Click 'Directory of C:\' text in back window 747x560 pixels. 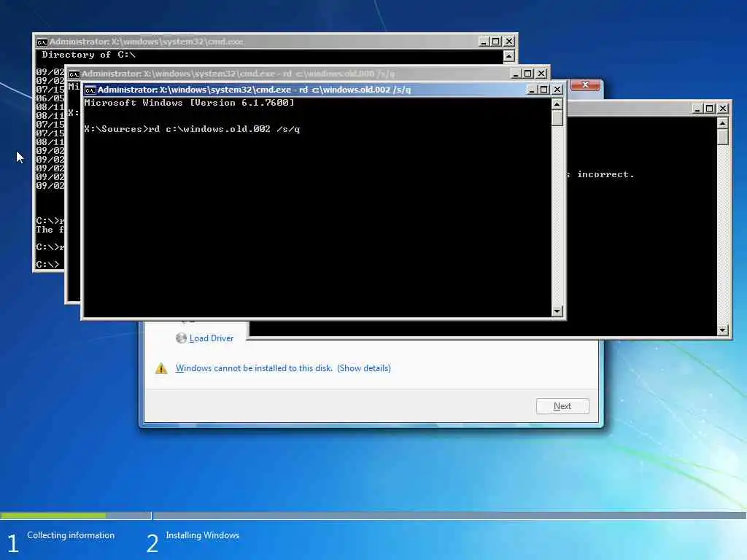88,55
